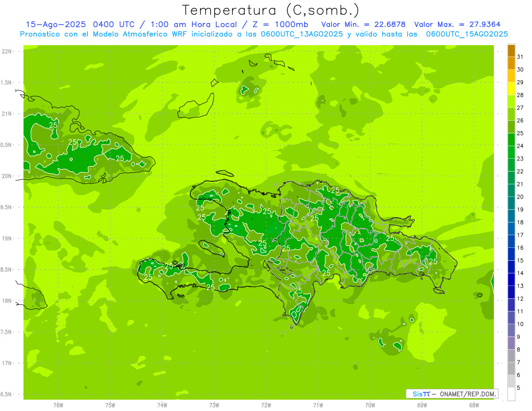The height and width of the screenshot is (411, 532).
Task: Select the "Valor Max. = 27.9364" value
Action: click(x=458, y=24)
